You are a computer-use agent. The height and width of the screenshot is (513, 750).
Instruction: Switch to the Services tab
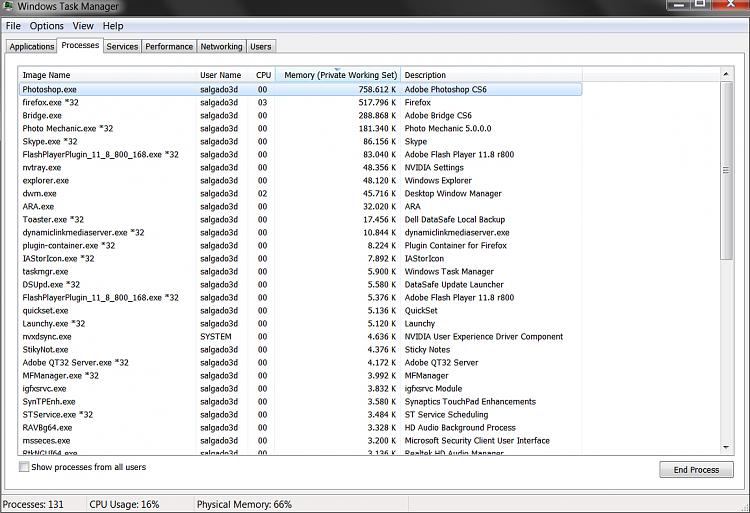pos(122,46)
